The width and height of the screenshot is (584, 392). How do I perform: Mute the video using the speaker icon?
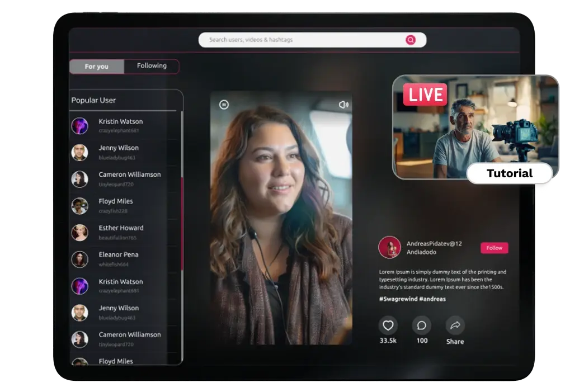coord(343,105)
